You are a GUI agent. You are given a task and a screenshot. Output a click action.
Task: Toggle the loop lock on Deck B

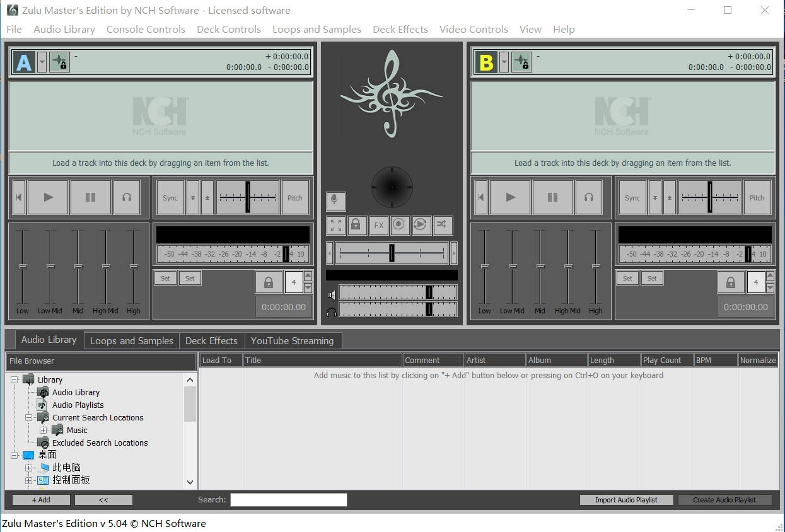coord(731,282)
